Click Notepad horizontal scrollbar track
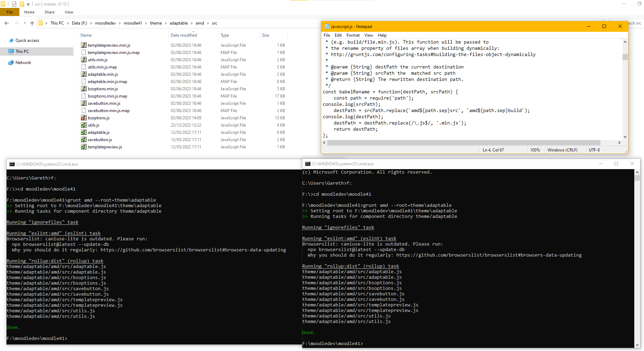 coord(472,142)
